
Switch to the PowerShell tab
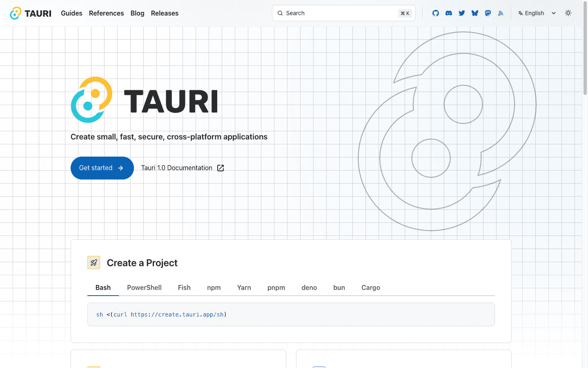(x=144, y=287)
